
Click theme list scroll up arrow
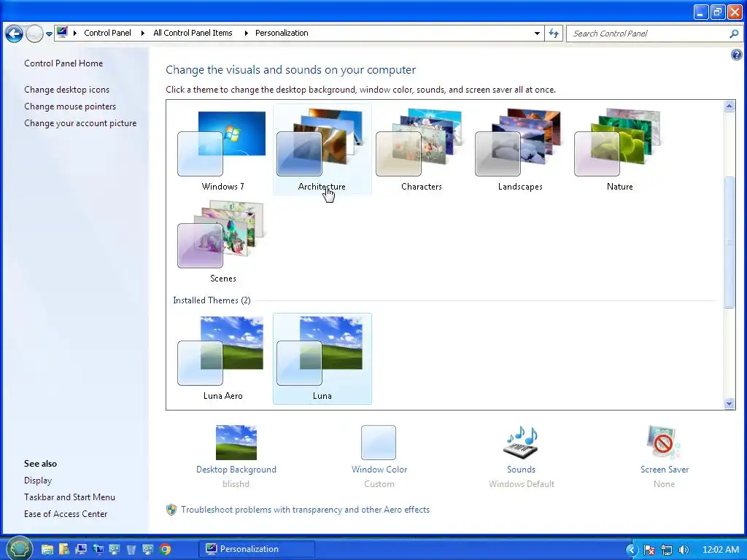(729, 106)
